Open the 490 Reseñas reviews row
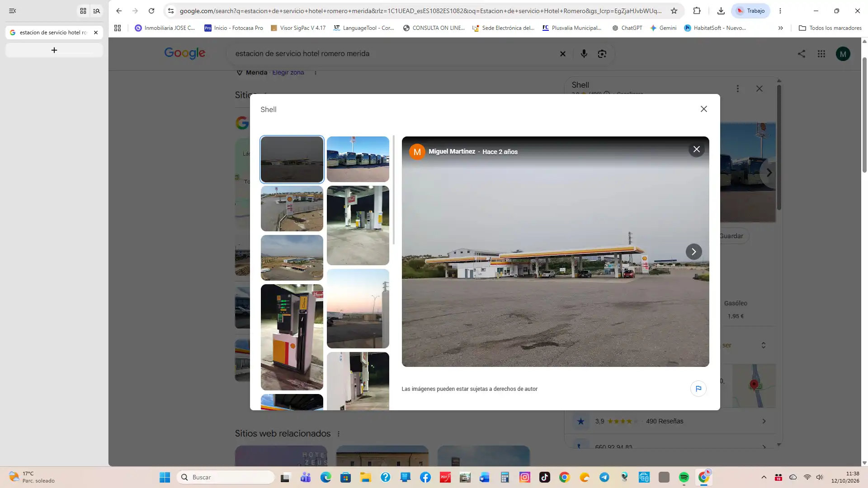The height and width of the screenshot is (488, 868). tap(670, 421)
